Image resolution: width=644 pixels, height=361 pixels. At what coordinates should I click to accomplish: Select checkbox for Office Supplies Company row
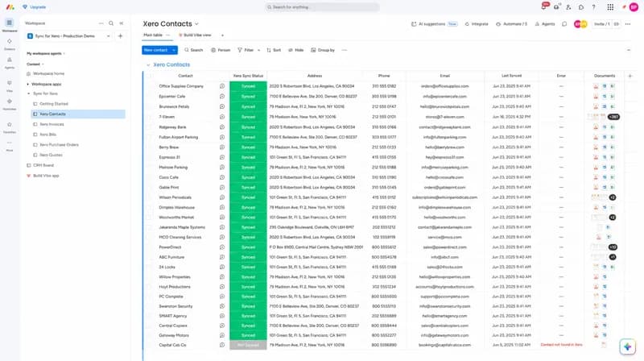(150, 86)
